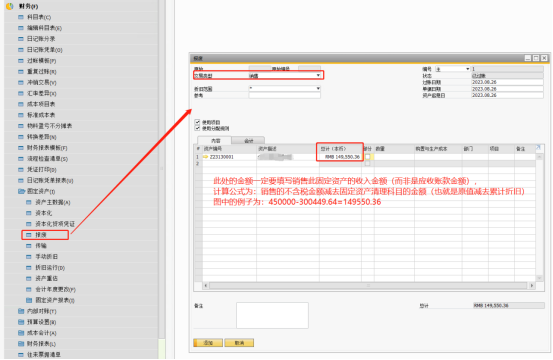Image resolution: width=553 pixels, height=360 pixels.
Task: Toggle the 使用项目 checkbox
Action: [x=197, y=122]
